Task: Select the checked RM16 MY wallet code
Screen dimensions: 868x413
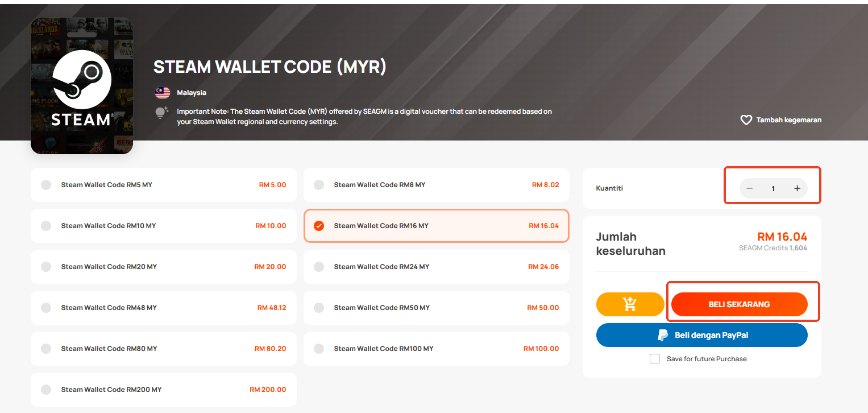Action: coord(437,226)
